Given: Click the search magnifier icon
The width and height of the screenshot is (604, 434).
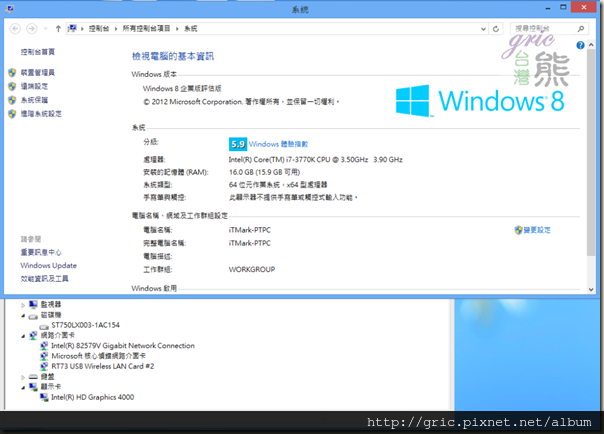Looking at the screenshot, I should coord(581,28).
